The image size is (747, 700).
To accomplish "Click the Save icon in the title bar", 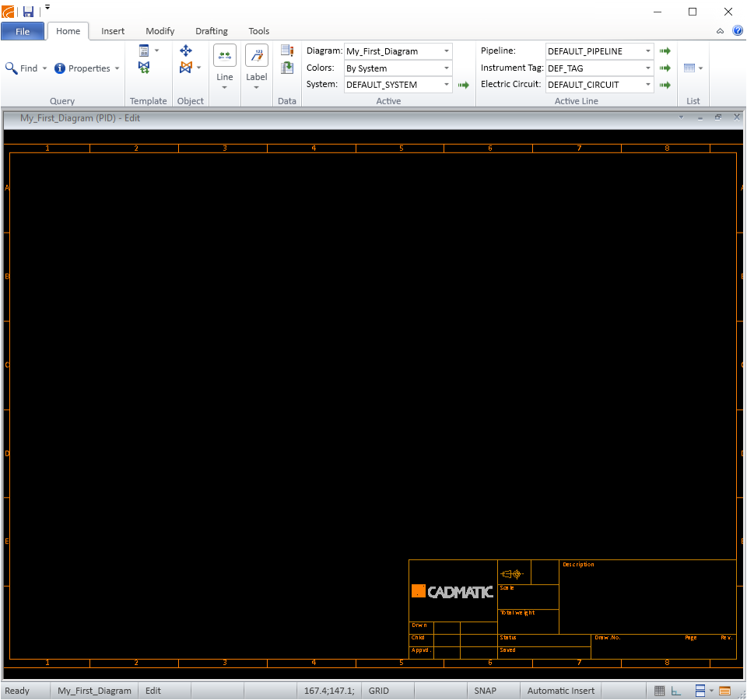I will (x=28, y=11).
